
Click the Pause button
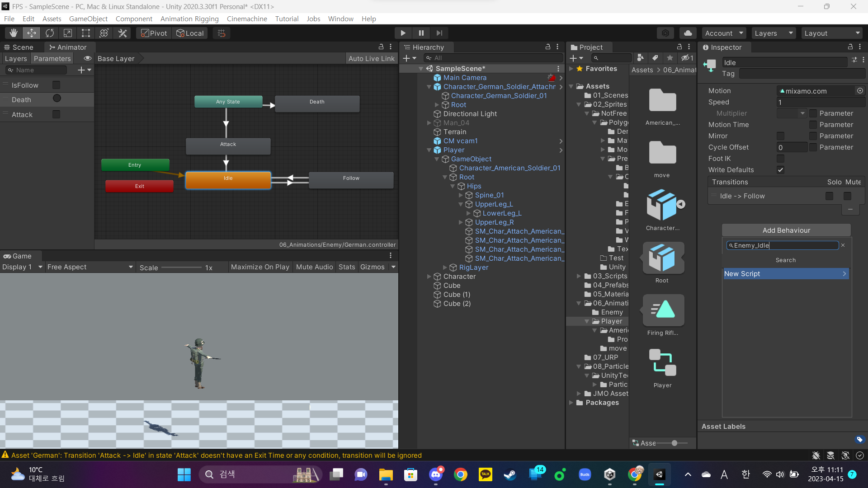pos(421,33)
